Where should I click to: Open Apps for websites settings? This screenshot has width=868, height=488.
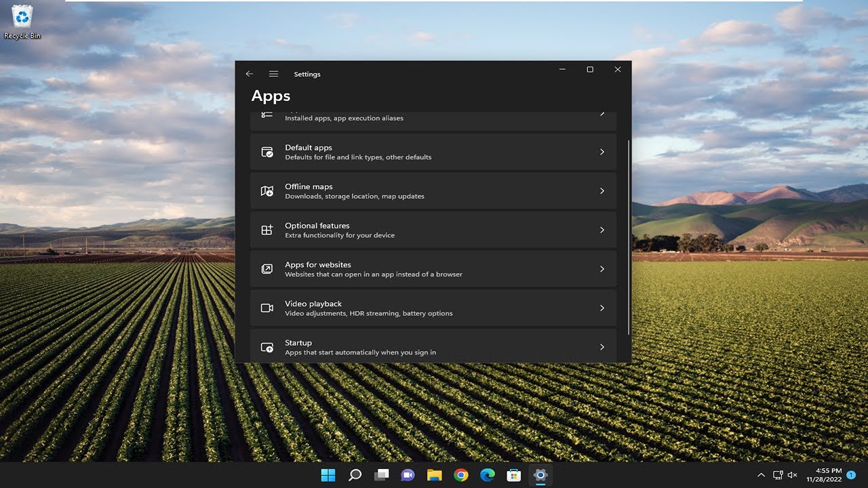(433, 269)
